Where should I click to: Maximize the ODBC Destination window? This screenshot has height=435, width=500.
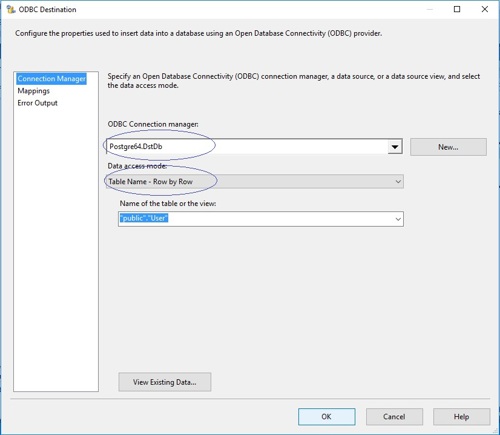click(x=457, y=9)
